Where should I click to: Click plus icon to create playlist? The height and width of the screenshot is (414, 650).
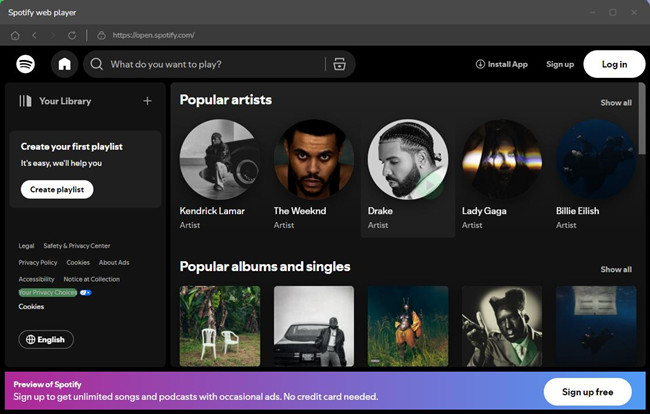147,101
